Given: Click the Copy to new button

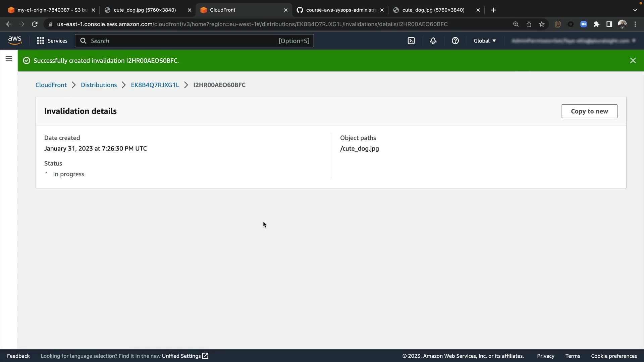Looking at the screenshot, I should pyautogui.click(x=589, y=111).
